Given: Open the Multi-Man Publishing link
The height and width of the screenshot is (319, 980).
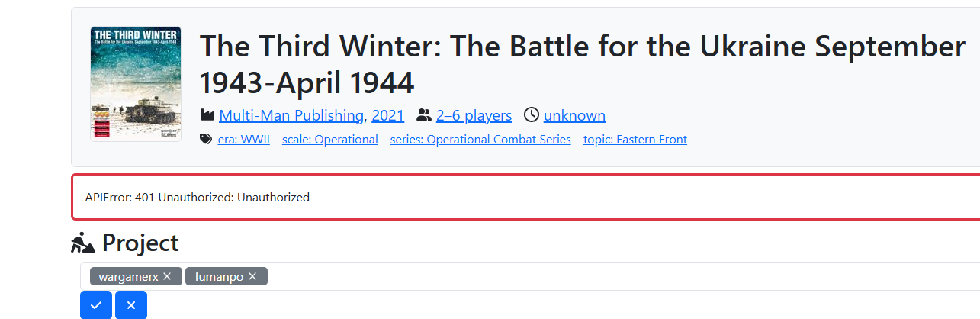Looking at the screenshot, I should tap(291, 115).
